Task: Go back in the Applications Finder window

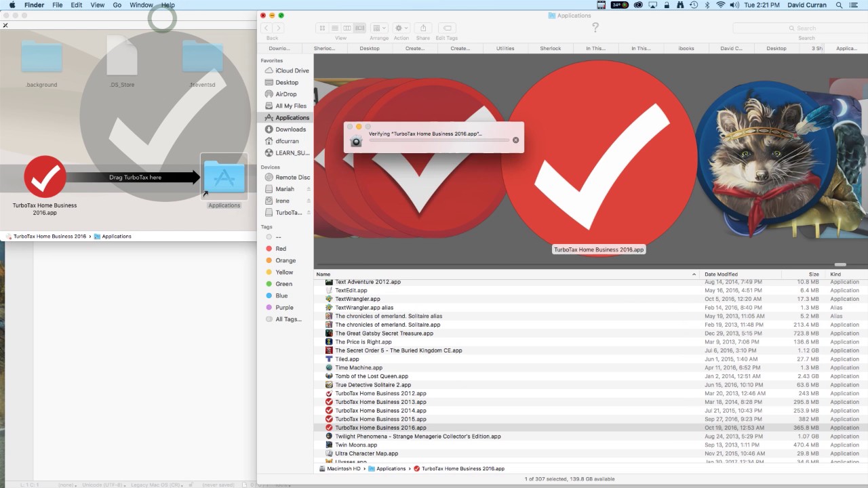Action: click(266, 28)
